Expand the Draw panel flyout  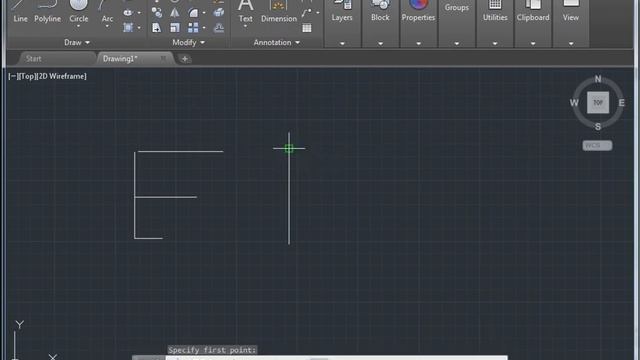pyautogui.click(x=77, y=42)
